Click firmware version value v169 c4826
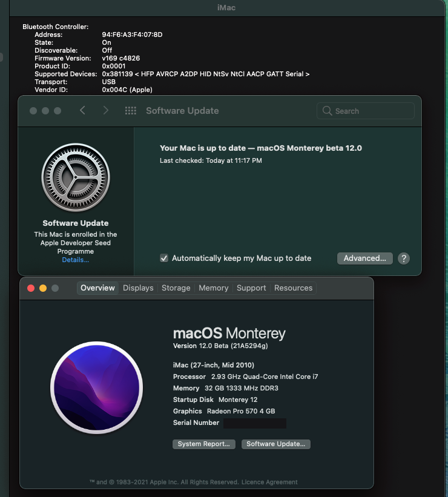This screenshot has width=448, height=497. (x=121, y=58)
